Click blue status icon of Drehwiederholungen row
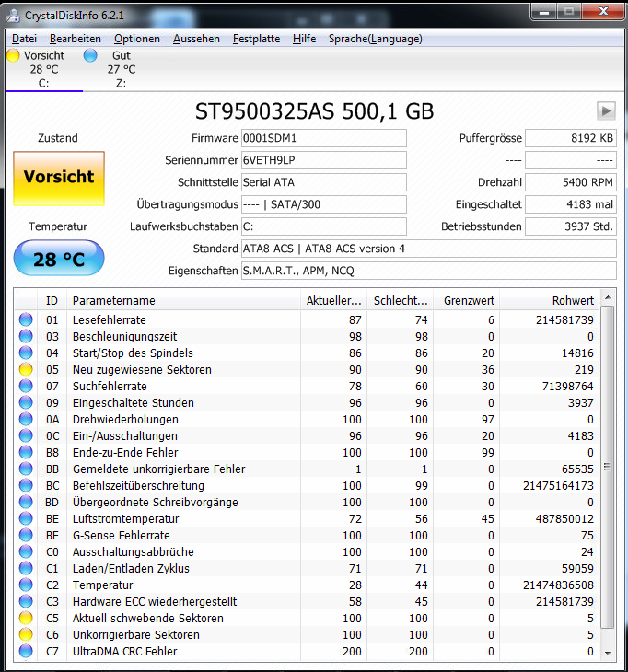This screenshot has height=672, width=628. pos(26,419)
